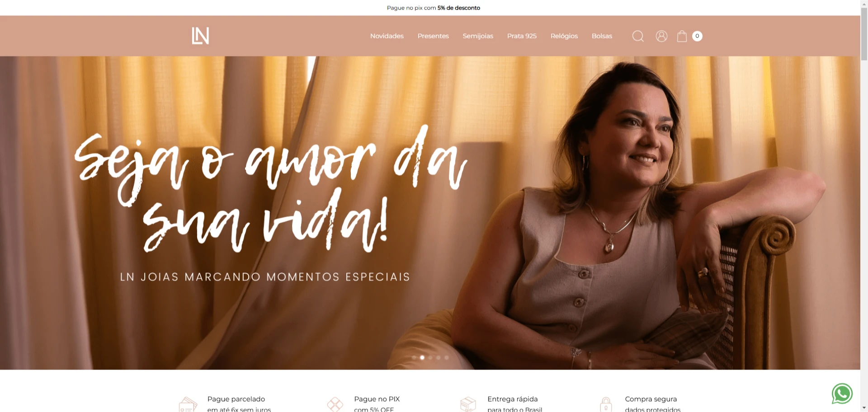Click the cart item count badge
The image size is (868, 412).
[x=697, y=36]
